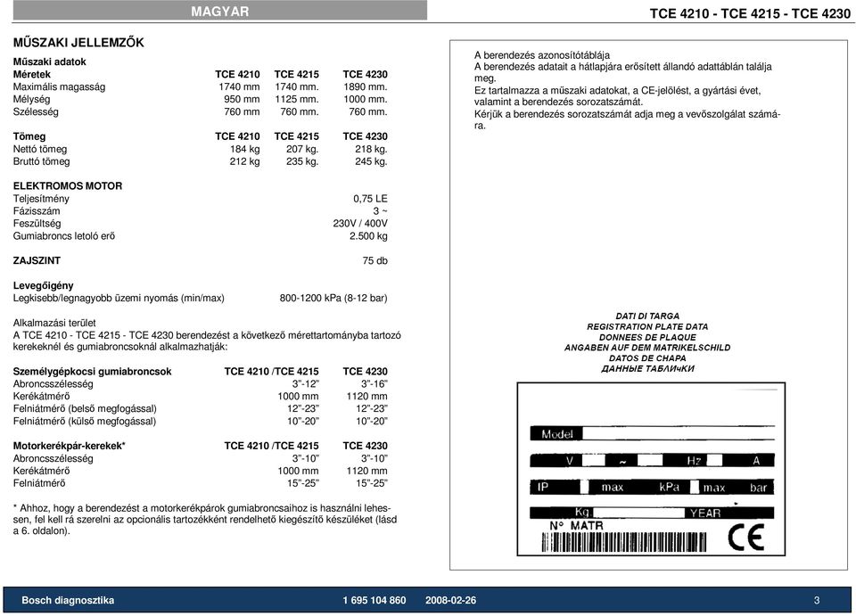Select the N° MATR label on the plate
856x616 pixels.
pyautogui.click(x=576, y=525)
